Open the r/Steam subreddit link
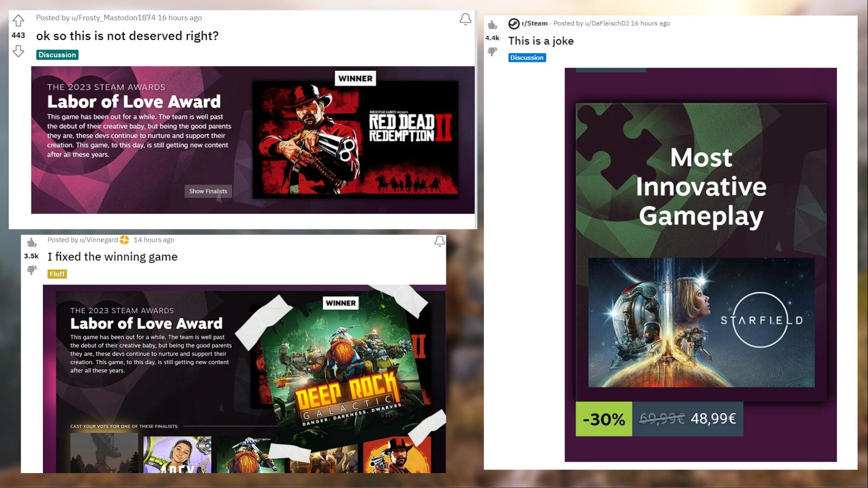The height and width of the screenshot is (488, 868). pos(535,23)
